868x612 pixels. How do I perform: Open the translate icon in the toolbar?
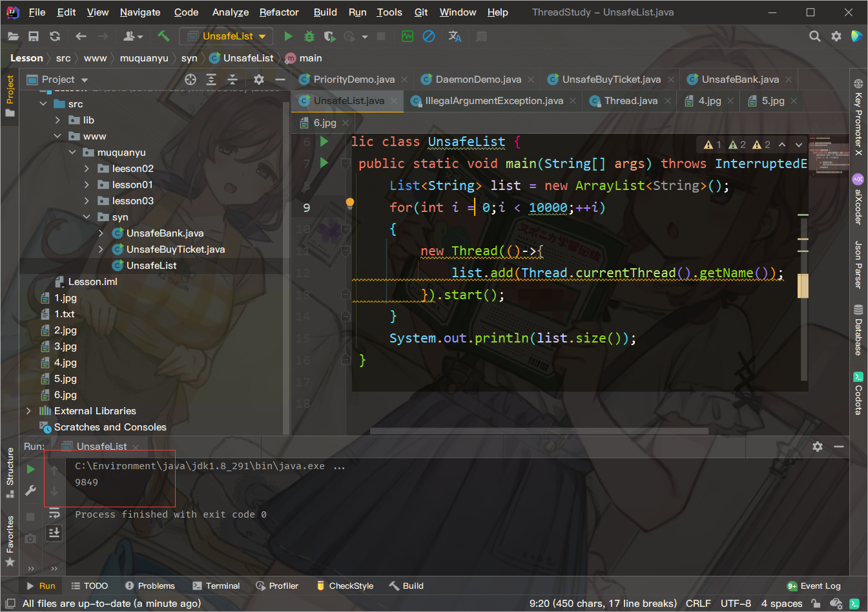pyautogui.click(x=455, y=37)
